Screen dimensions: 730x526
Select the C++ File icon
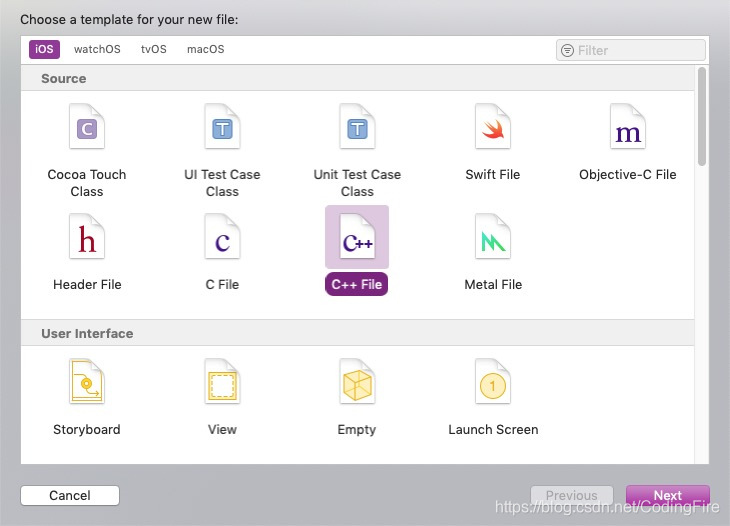click(357, 236)
